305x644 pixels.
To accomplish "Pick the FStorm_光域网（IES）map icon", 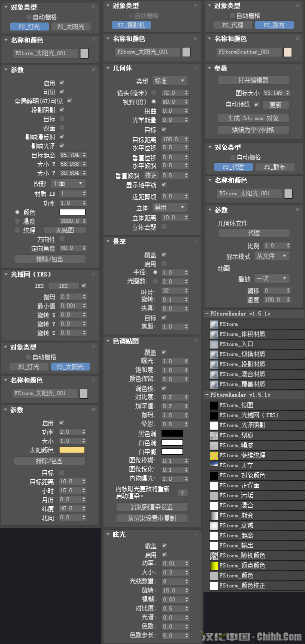I will click(x=213, y=416).
